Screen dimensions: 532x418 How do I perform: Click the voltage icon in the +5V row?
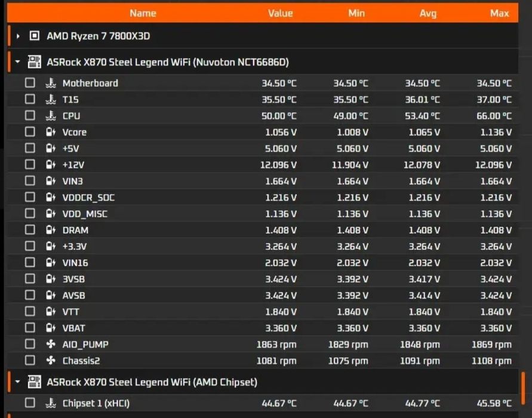click(x=51, y=148)
